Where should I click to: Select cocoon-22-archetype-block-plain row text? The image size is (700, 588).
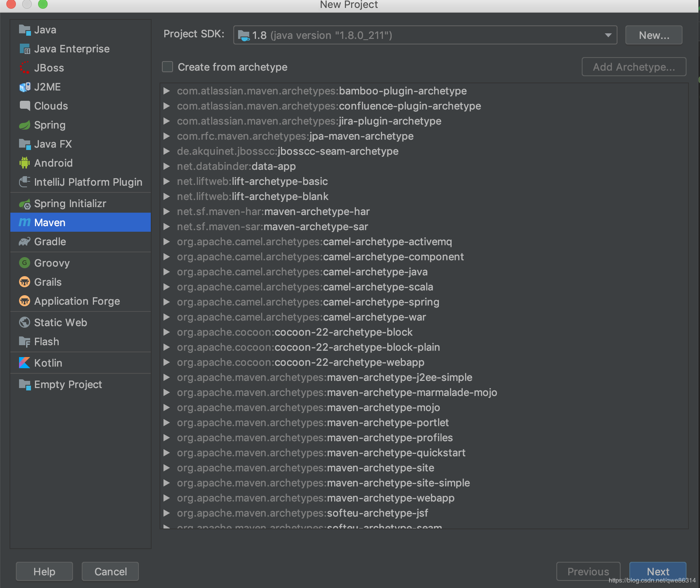pyautogui.click(x=308, y=347)
